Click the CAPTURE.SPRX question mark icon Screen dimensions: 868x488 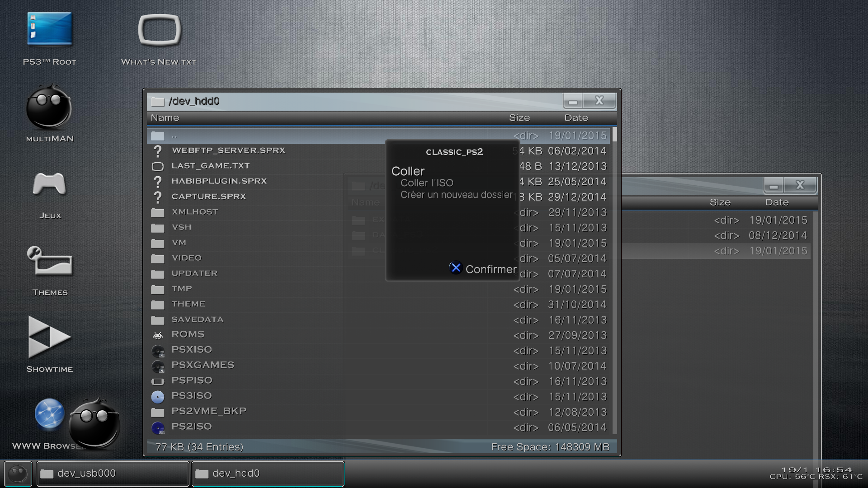click(157, 197)
